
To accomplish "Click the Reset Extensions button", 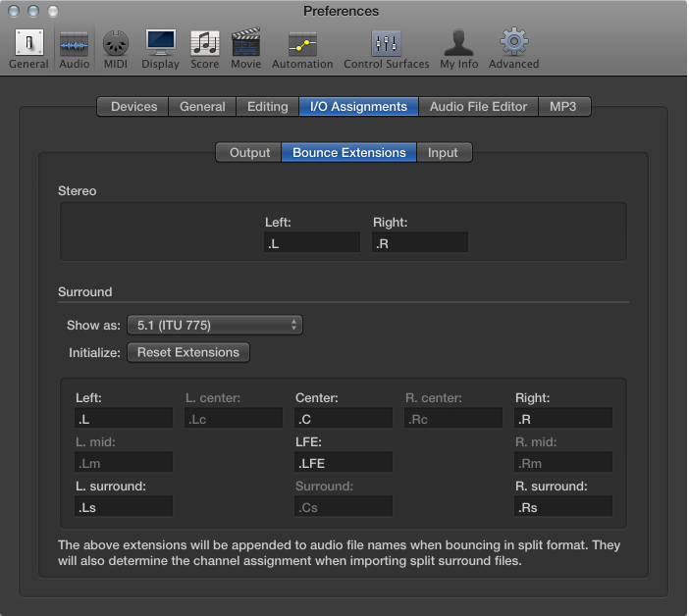I will [x=188, y=352].
